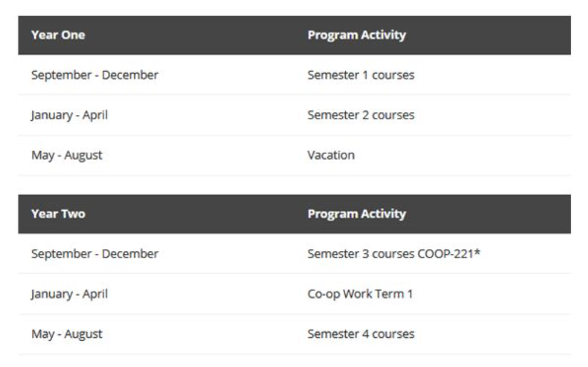Click the Year One header cell
This screenshot has height=367, width=588.
tap(58, 35)
